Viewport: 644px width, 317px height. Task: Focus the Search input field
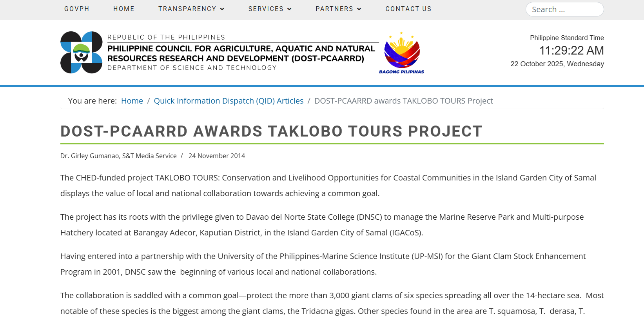coord(564,9)
